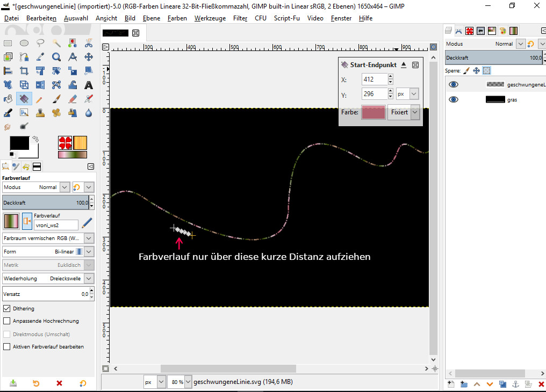The width and height of the screenshot is (546, 392).
Task: Select the Text tool in toolbox
Action: coord(89,85)
